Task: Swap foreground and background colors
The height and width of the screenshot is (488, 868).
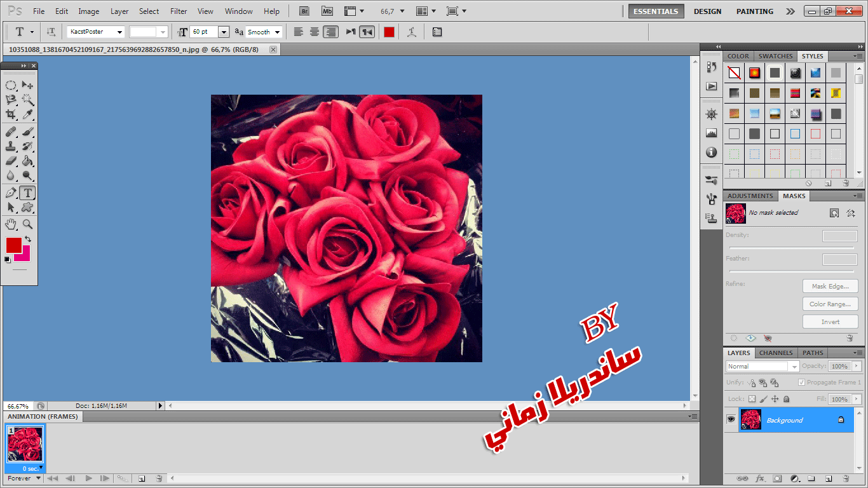Action: point(28,240)
